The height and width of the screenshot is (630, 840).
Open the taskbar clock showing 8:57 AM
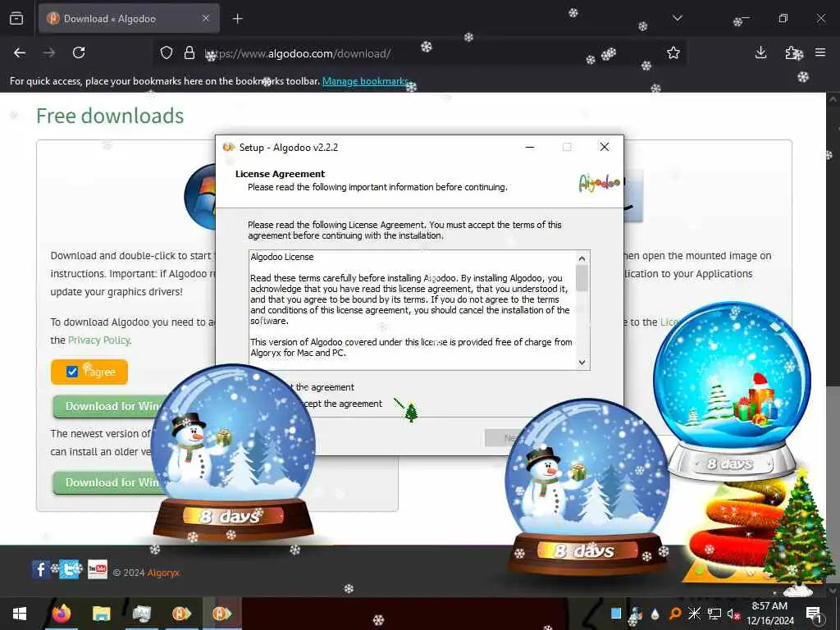point(769,614)
